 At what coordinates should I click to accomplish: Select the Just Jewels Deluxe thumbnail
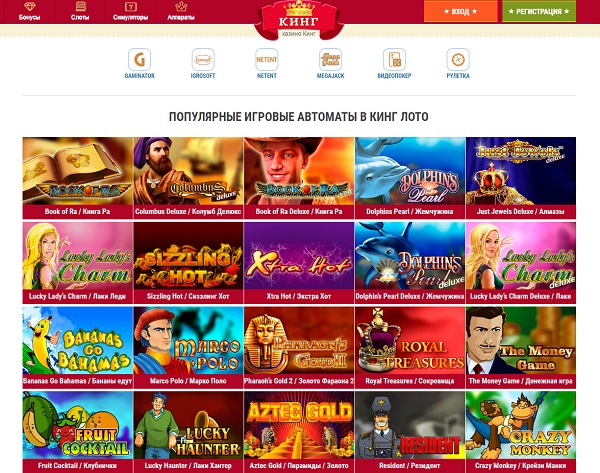pos(521,171)
